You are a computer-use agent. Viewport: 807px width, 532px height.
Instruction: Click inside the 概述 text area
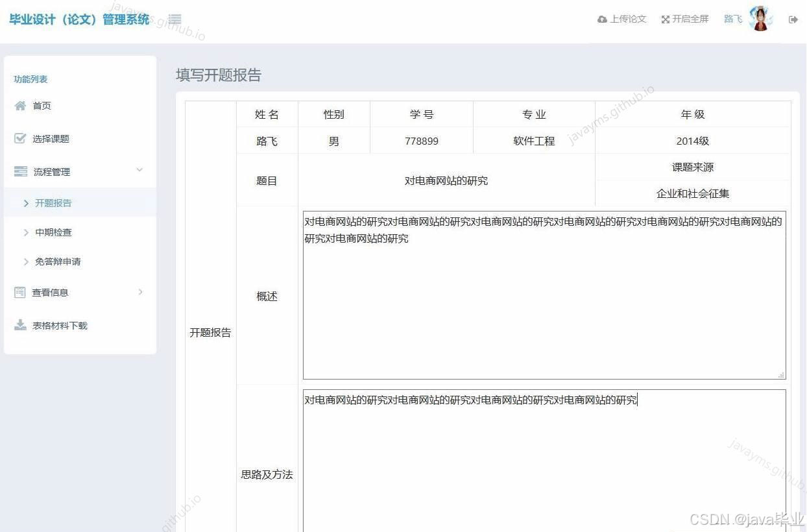point(544,295)
